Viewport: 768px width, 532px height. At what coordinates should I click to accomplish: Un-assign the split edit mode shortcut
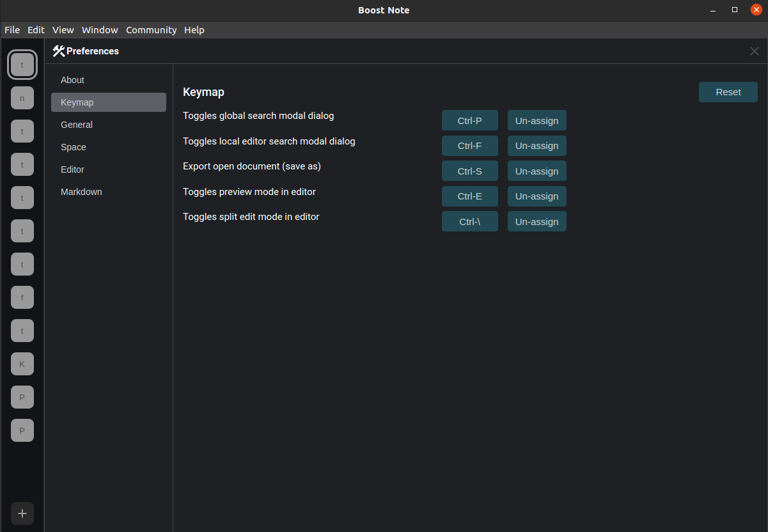coord(537,221)
